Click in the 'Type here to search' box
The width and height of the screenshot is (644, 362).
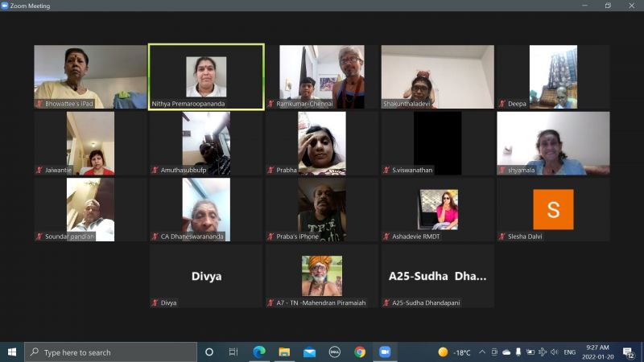pyautogui.click(x=113, y=352)
